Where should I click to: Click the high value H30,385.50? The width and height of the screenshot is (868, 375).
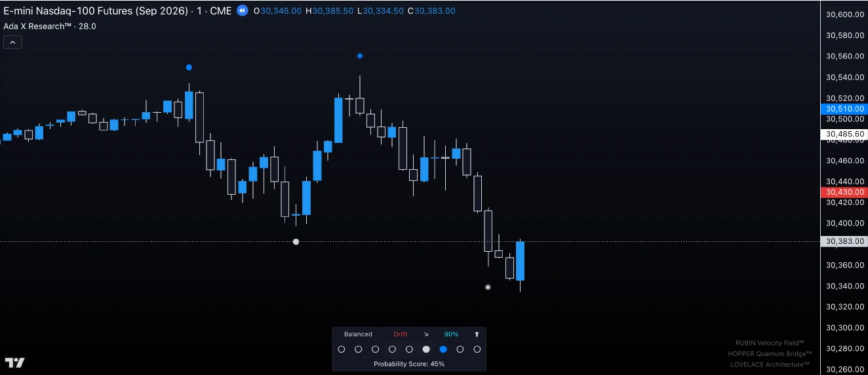tap(330, 11)
